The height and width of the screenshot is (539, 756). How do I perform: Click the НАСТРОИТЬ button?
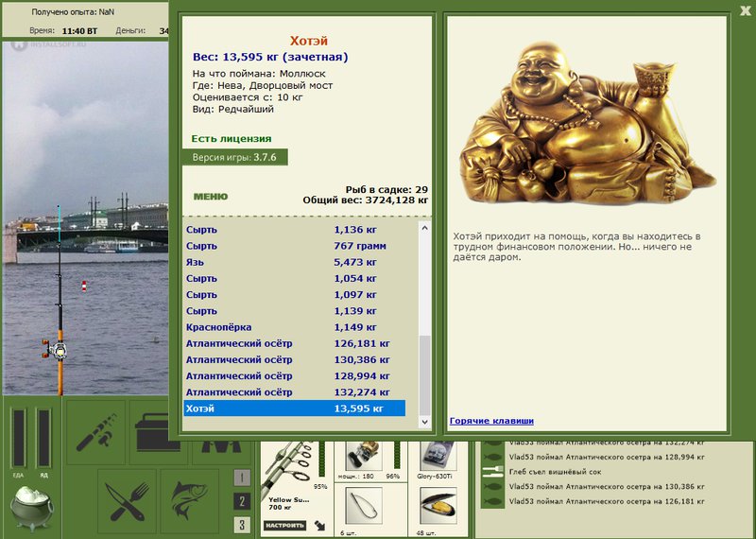(285, 525)
